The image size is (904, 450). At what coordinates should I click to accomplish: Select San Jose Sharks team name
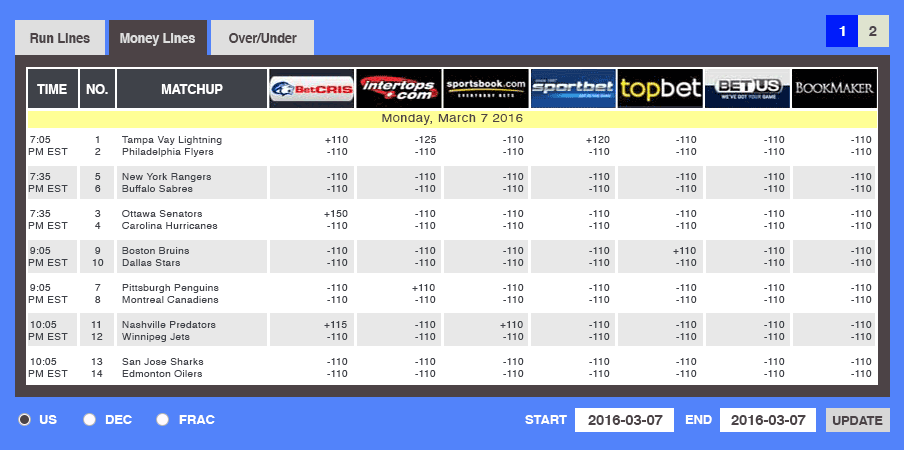click(x=163, y=362)
